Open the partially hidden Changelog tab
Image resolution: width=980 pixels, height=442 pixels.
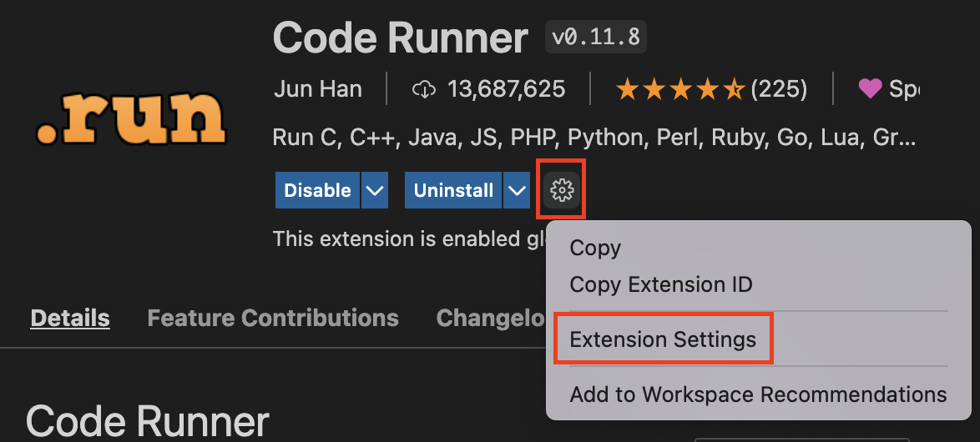tap(491, 318)
